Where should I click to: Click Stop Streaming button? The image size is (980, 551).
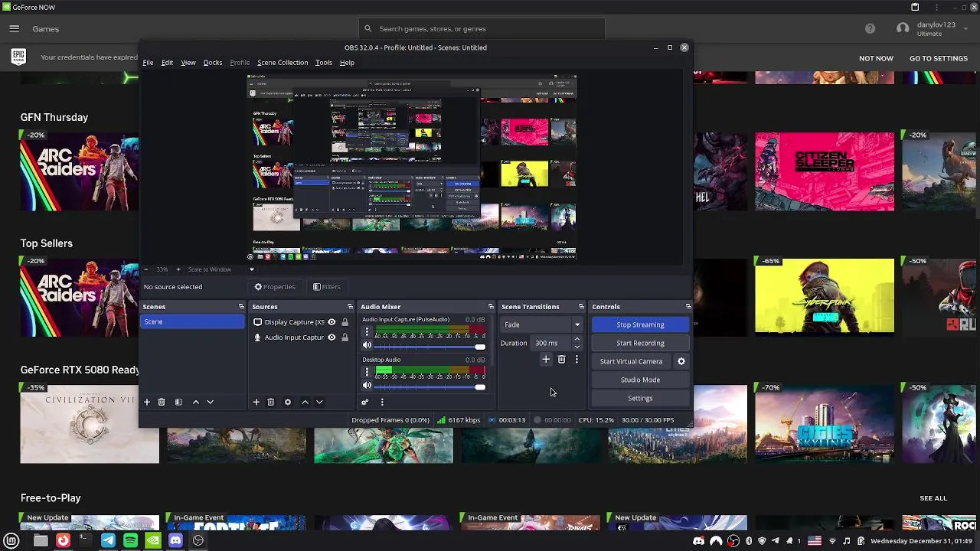click(640, 324)
